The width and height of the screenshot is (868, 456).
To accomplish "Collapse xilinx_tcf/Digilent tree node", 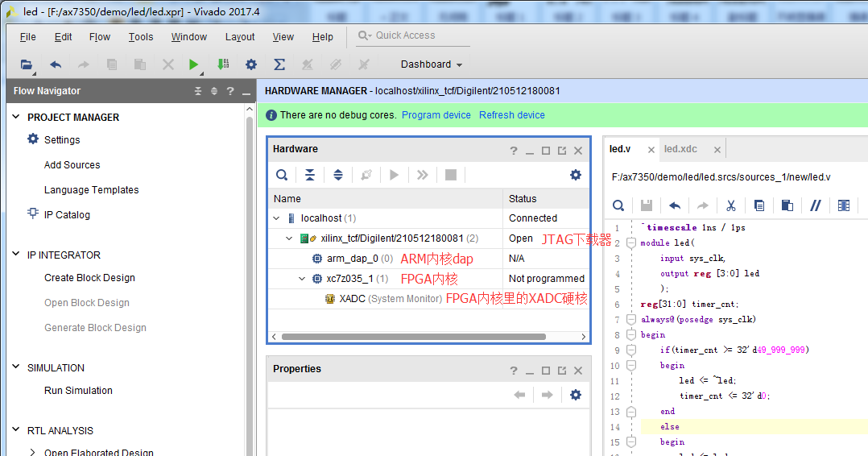I will pyautogui.click(x=289, y=238).
